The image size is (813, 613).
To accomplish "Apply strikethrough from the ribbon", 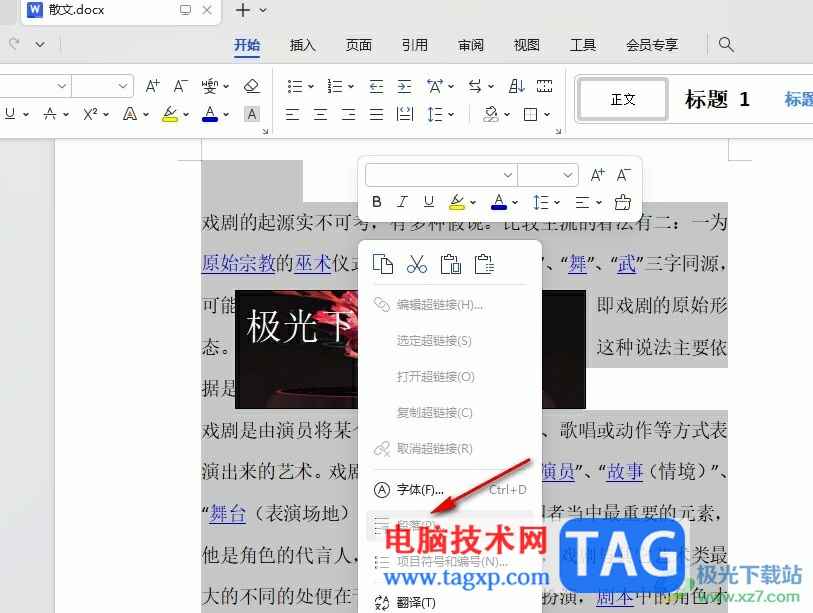I will pyautogui.click(x=50, y=114).
